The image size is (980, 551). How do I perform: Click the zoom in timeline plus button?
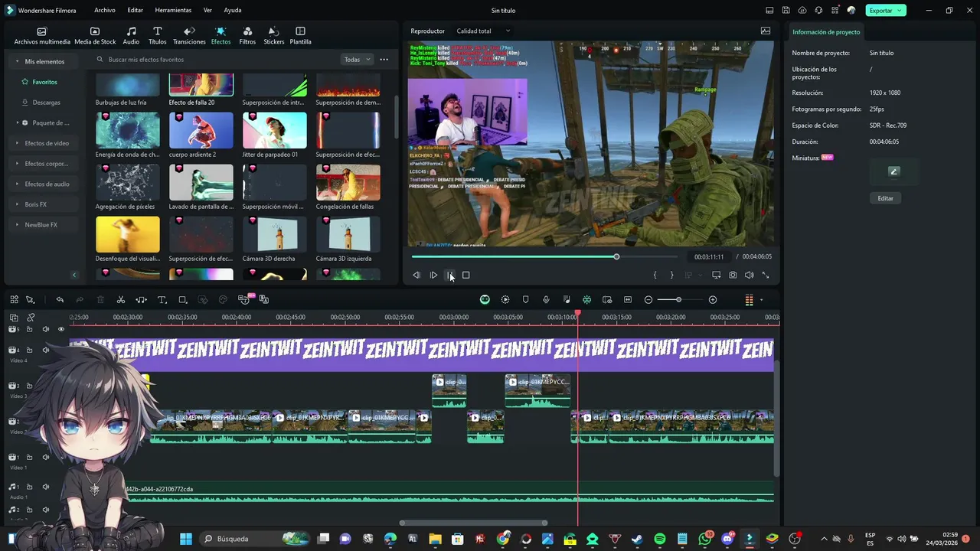coord(713,300)
